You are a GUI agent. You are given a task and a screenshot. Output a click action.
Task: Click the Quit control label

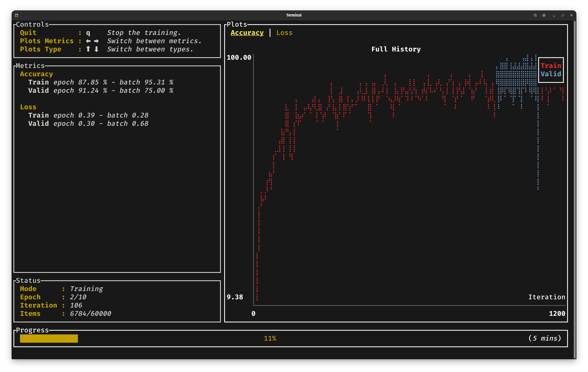(x=28, y=33)
